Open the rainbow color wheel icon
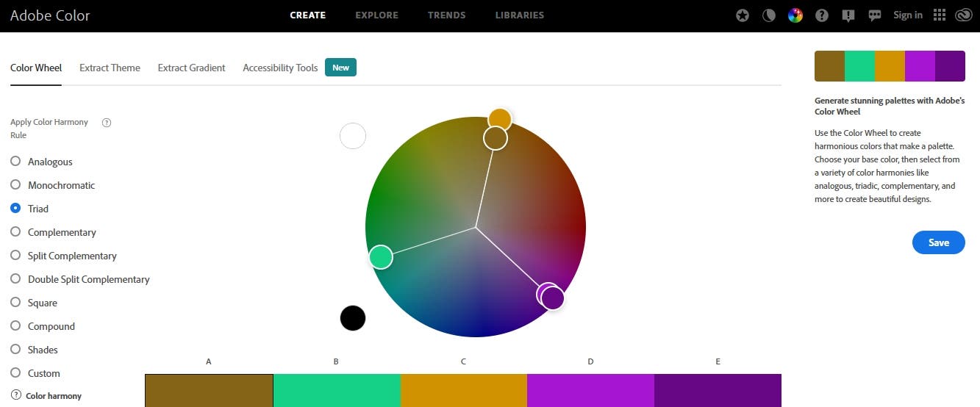This screenshot has height=407, width=980. coord(795,15)
